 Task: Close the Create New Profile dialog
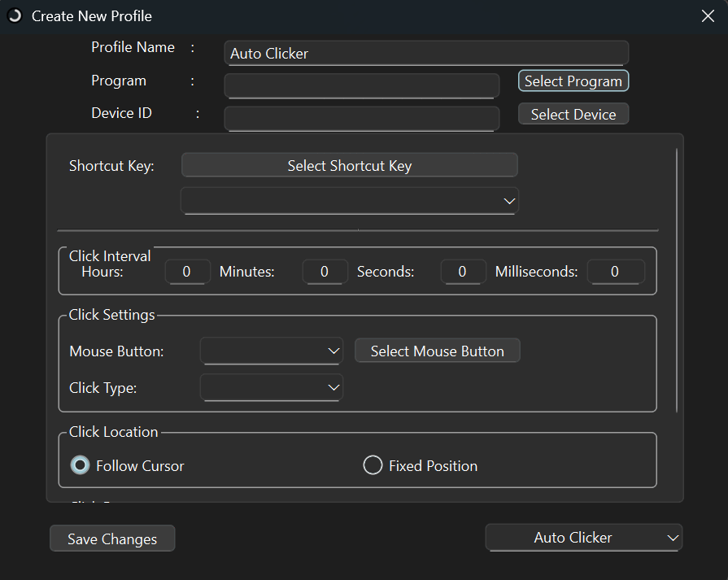click(x=708, y=15)
